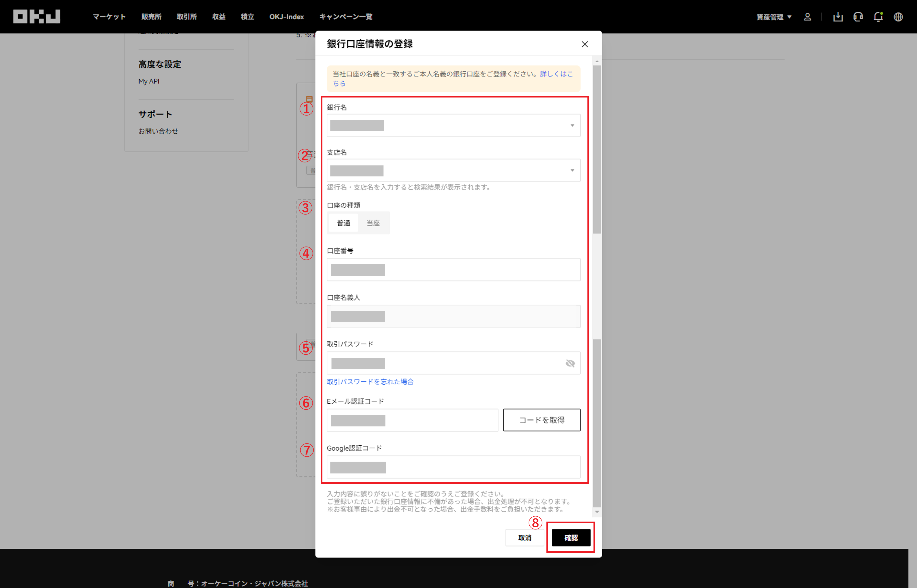917x588 pixels.
Task: Click the 確認 button
Action: point(571,538)
